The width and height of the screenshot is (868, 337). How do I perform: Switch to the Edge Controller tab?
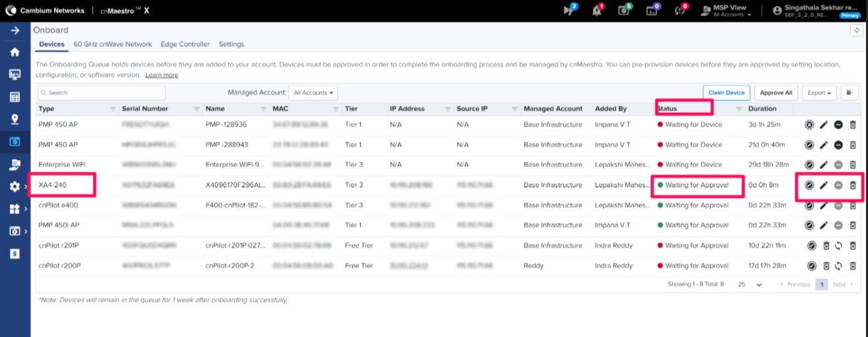tap(185, 44)
